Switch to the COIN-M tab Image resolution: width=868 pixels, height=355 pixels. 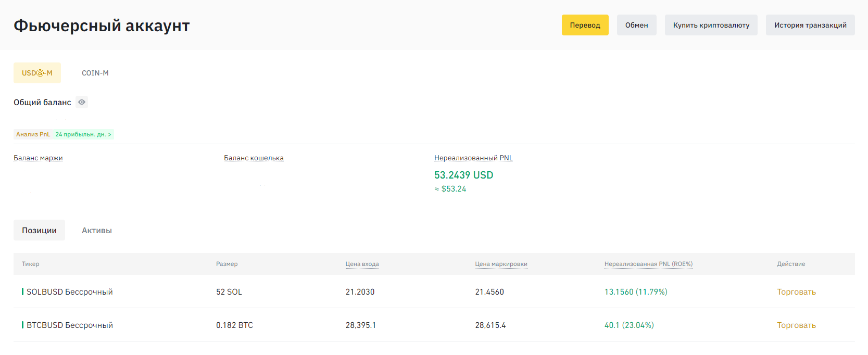click(x=95, y=73)
